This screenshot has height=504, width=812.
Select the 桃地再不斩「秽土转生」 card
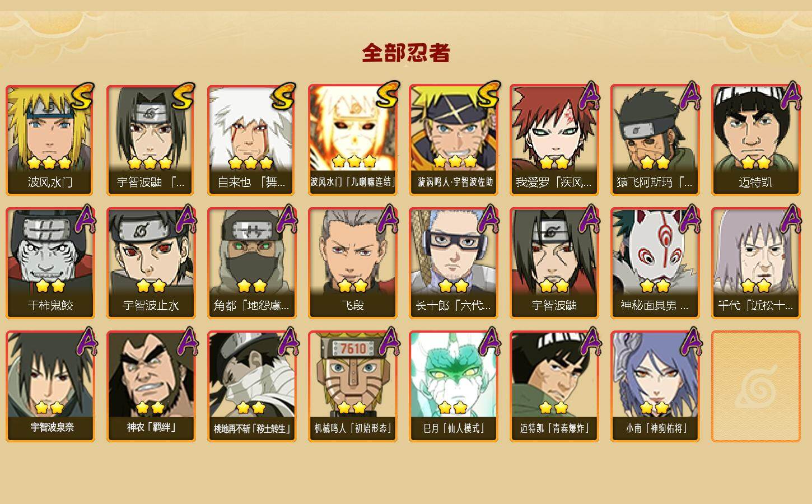point(252,386)
